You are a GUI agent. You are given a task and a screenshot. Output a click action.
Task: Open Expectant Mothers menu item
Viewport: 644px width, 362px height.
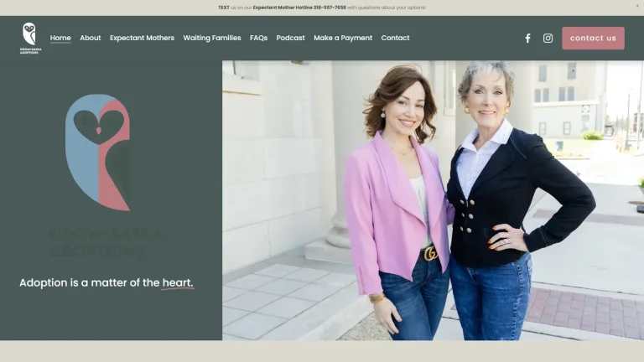(142, 38)
